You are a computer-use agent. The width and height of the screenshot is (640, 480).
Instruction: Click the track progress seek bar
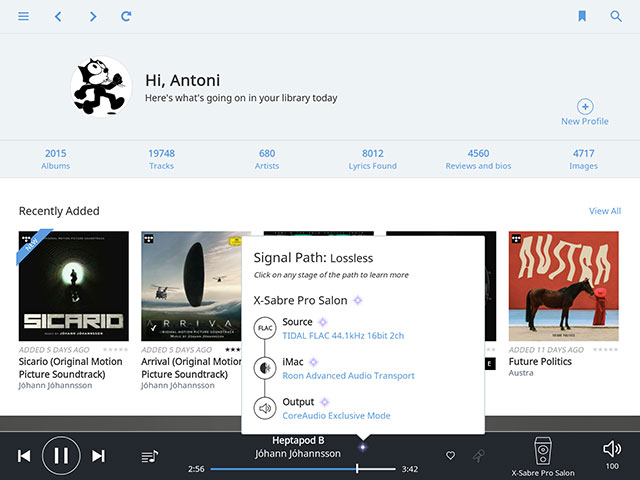click(303, 469)
